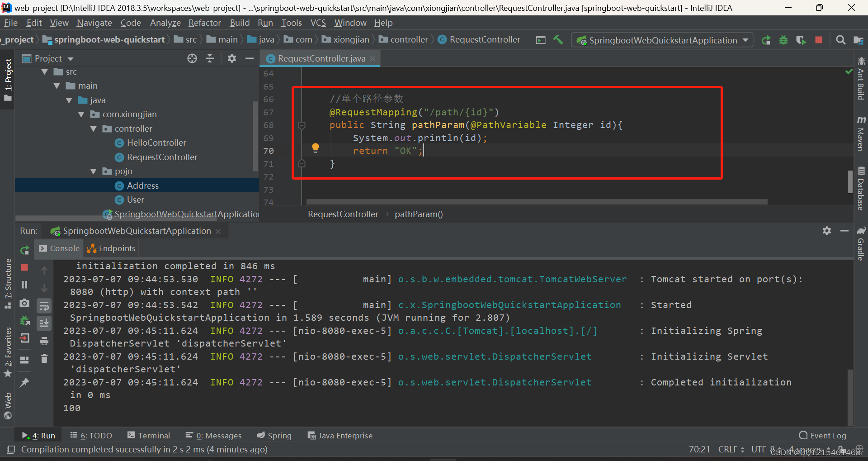
Task: Toggle tool window bars icon in status bar
Action: coord(11,449)
